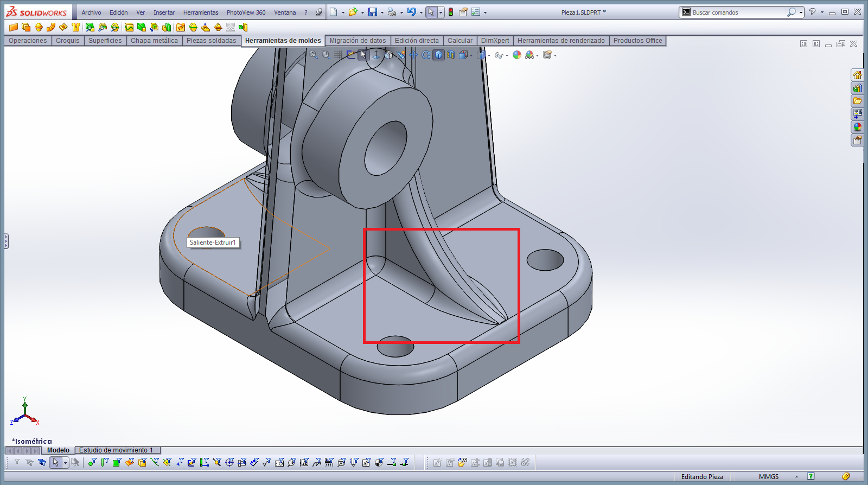Expand the Save dropdown arrow
868x485 pixels.
(382, 12)
